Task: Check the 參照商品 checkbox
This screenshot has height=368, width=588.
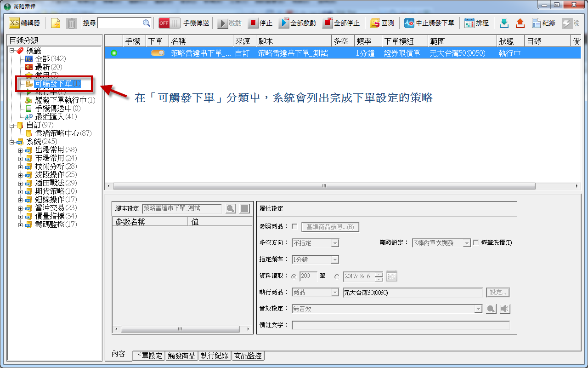Action: tap(294, 226)
